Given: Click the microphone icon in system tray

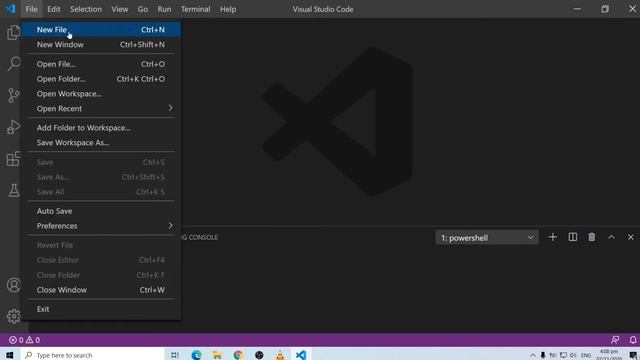Looking at the screenshot, I should (x=543, y=355).
